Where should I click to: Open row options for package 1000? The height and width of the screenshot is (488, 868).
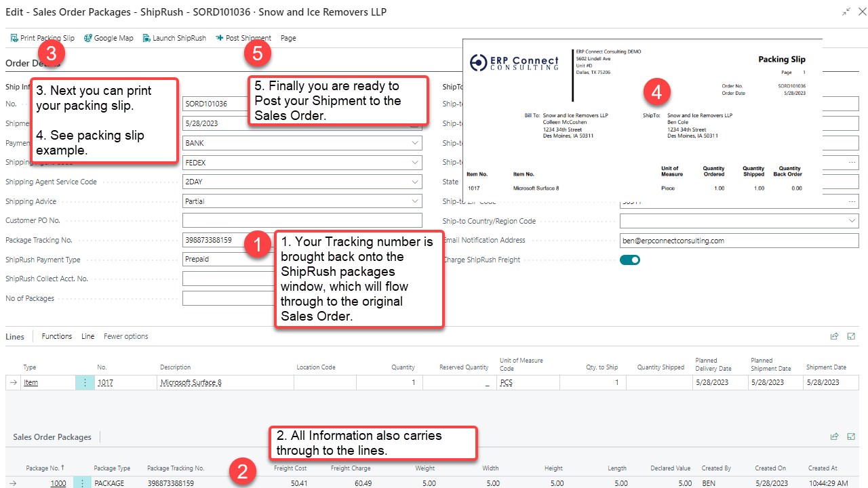click(x=83, y=483)
